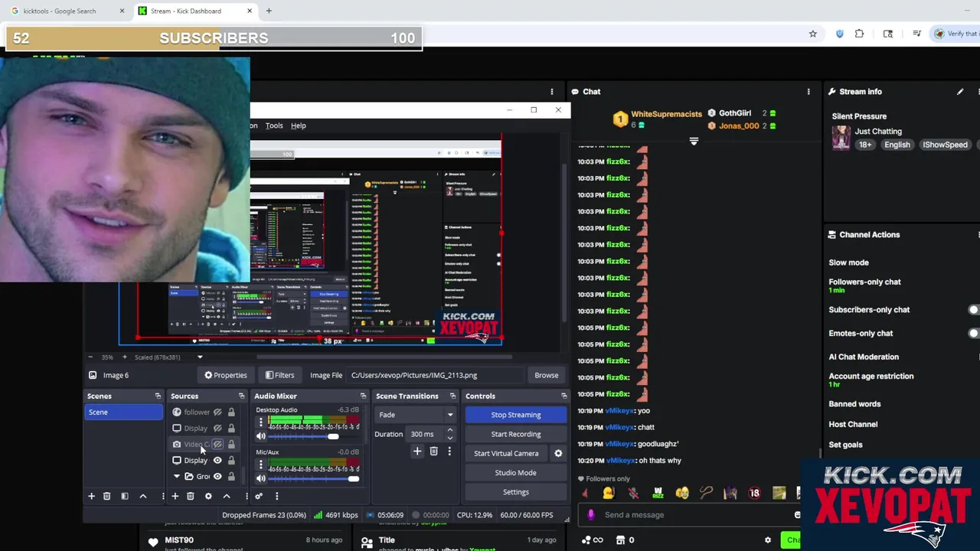The width and height of the screenshot is (980, 551).
Task: Click Browse next to Image File
Action: point(546,375)
